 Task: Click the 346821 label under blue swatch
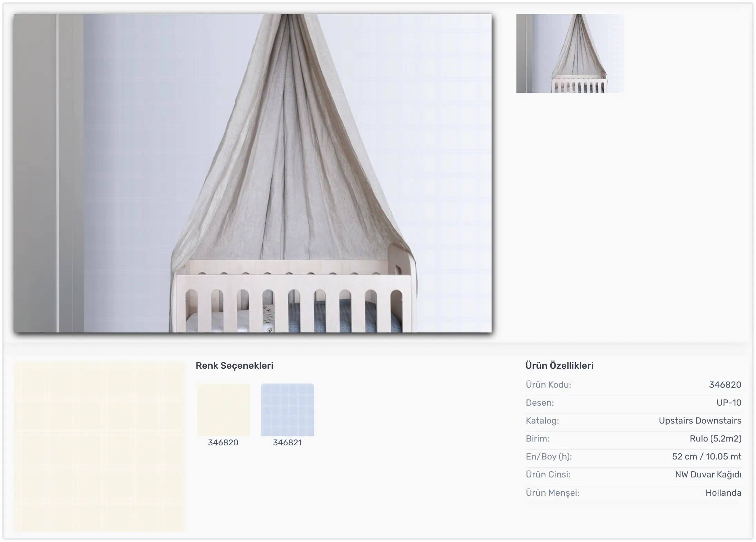pos(287,443)
